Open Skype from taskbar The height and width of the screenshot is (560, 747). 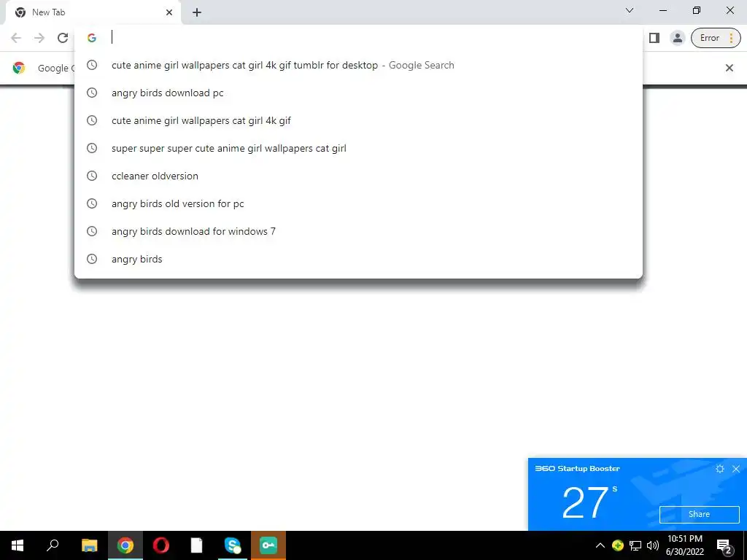233,545
